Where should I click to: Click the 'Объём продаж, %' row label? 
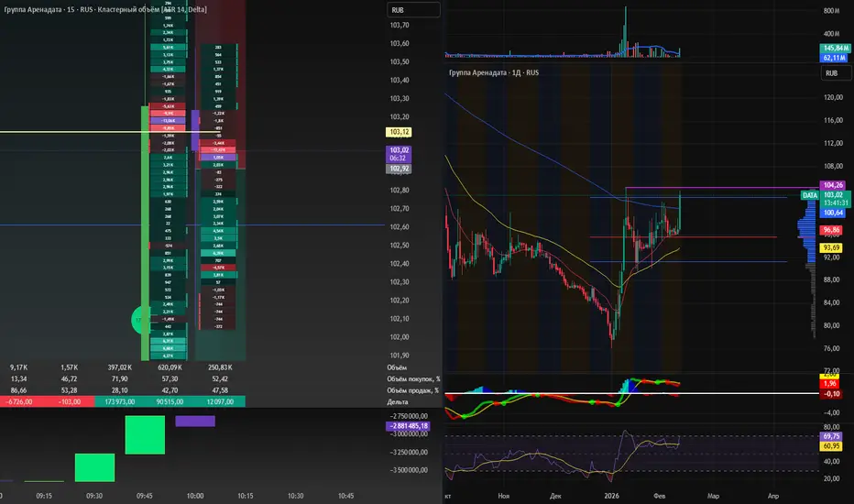coord(412,390)
